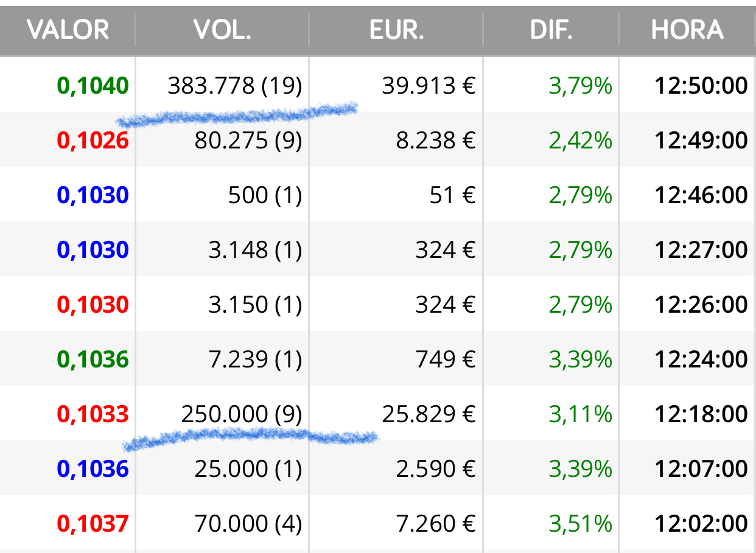Click the 39.913 € amount
Viewport: 756px width, 553px height.
[429, 86]
